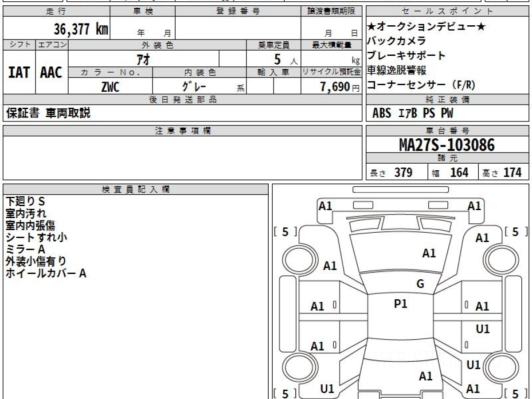Select the 下廻りS inspector note

pos(26,201)
